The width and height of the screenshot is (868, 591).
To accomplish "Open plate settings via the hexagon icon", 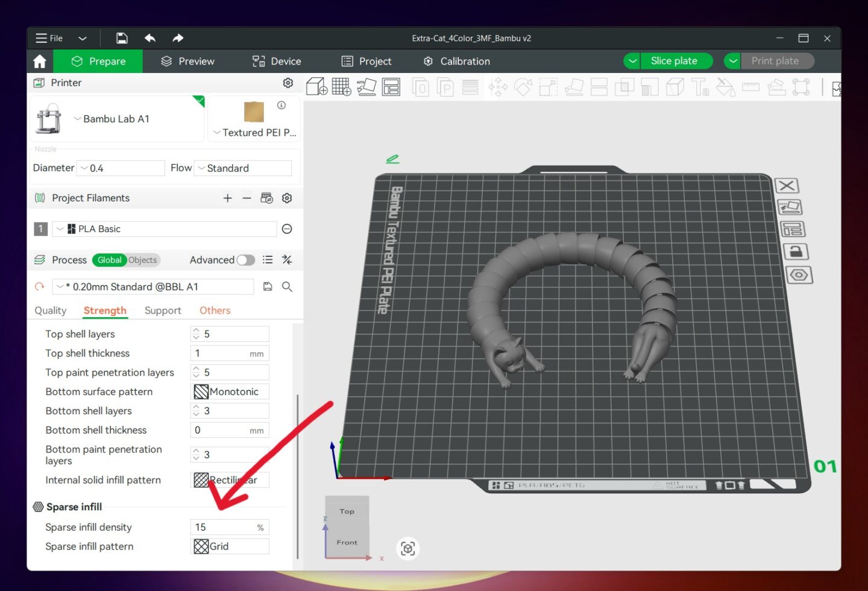I will point(799,275).
